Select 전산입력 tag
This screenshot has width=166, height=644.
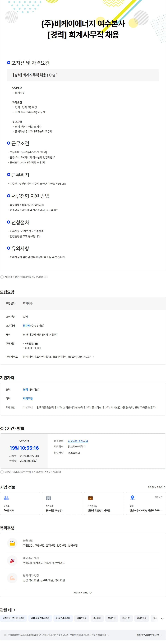coord(126,618)
